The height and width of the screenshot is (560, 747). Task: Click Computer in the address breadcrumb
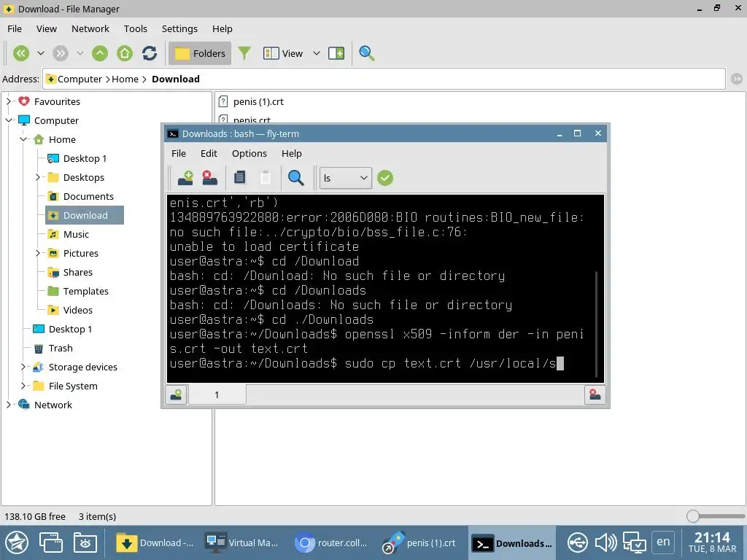80,79
